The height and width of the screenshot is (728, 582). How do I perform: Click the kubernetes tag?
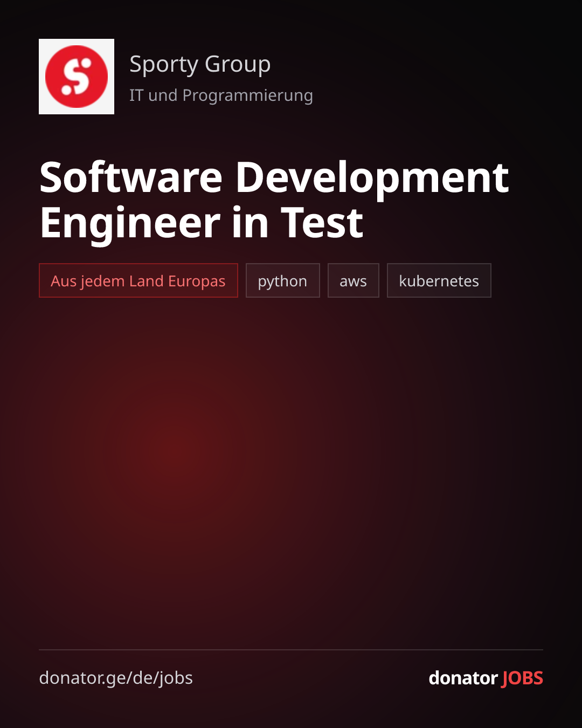(439, 280)
